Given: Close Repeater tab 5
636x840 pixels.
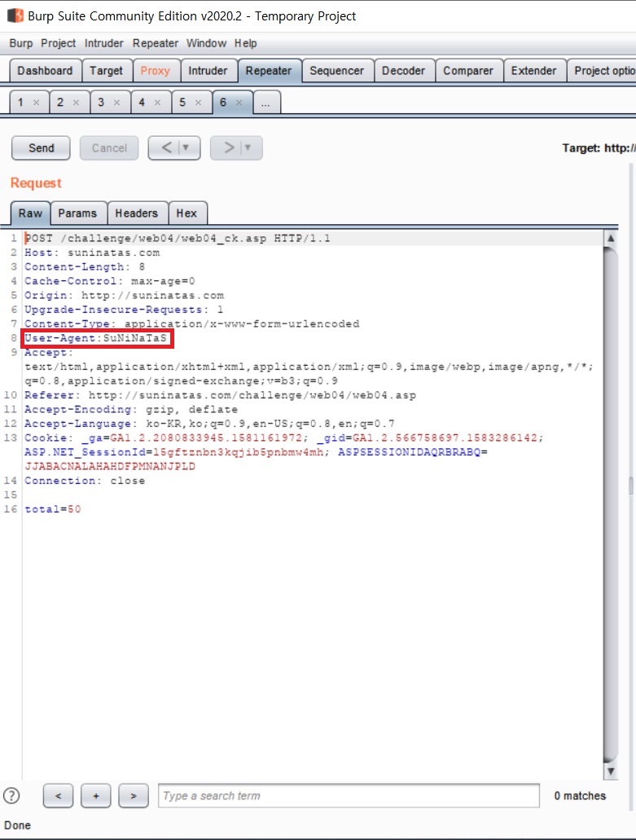Looking at the screenshot, I should click(198, 103).
